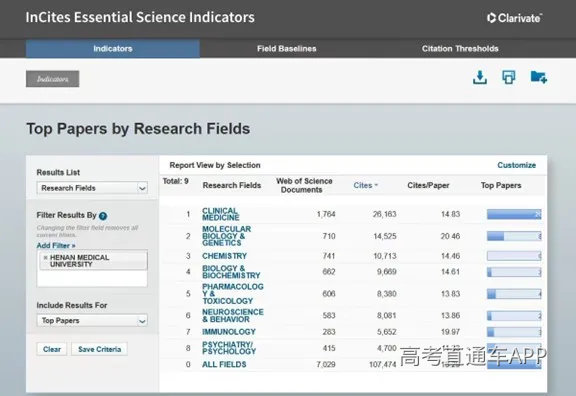Open the Pharmacology & Toxicology link
576x396 pixels.
coord(233,294)
